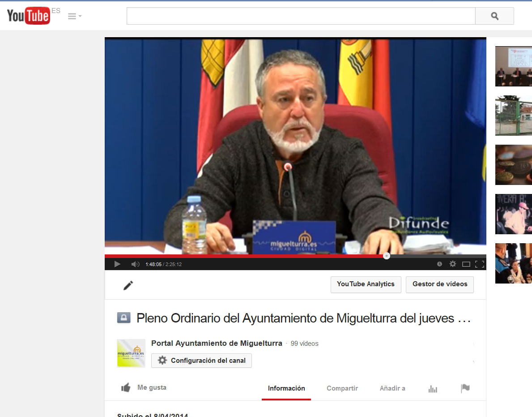Open Gestor de vídeos
This screenshot has width=532, height=417.
pos(439,284)
